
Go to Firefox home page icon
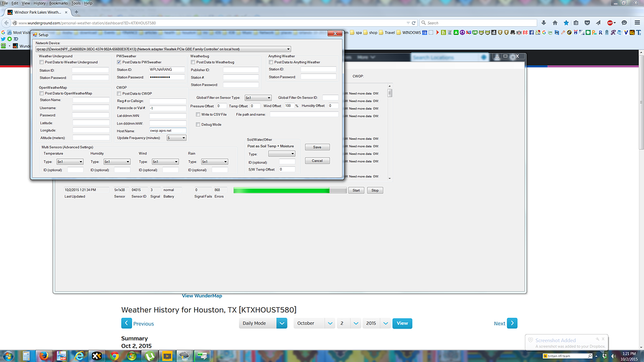point(555,23)
